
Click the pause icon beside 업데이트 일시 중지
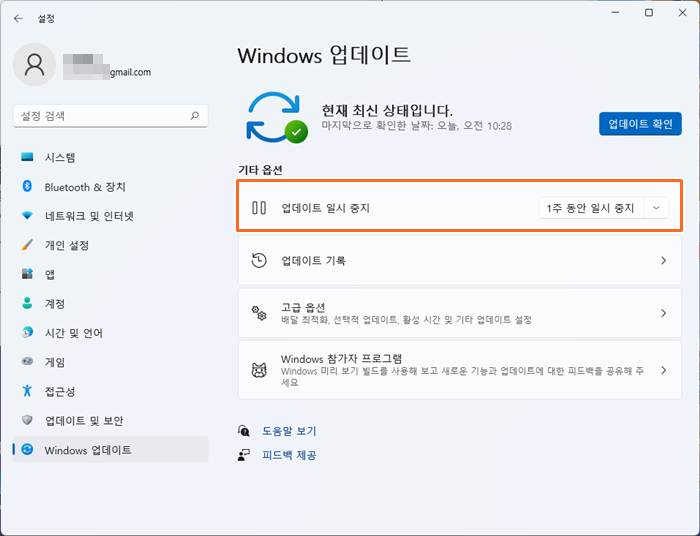point(259,208)
